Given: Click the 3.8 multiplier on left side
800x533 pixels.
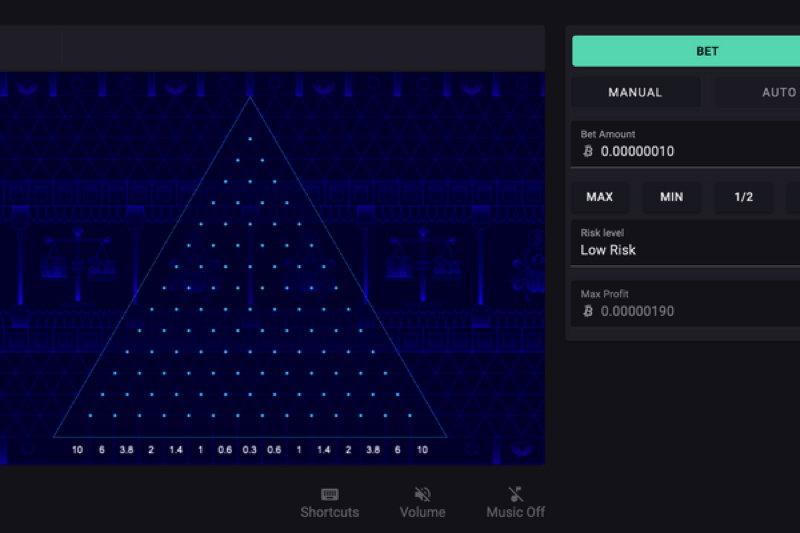Looking at the screenshot, I should pos(127,450).
